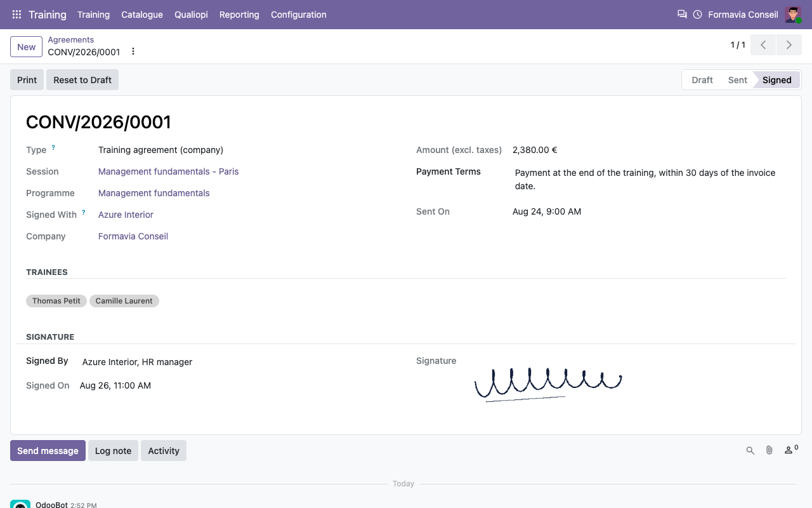
Task: Open the record actions three-dot menu
Action: coord(133,51)
